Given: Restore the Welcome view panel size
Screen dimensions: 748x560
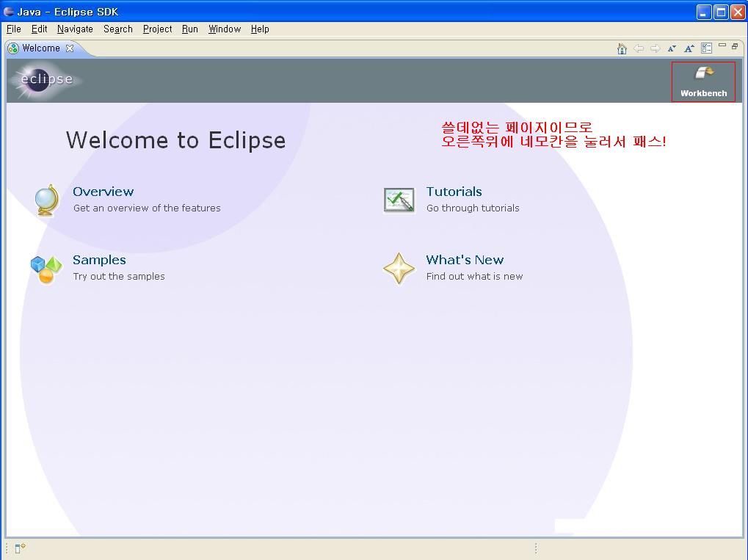Looking at the screenshot, I should 735,46.
